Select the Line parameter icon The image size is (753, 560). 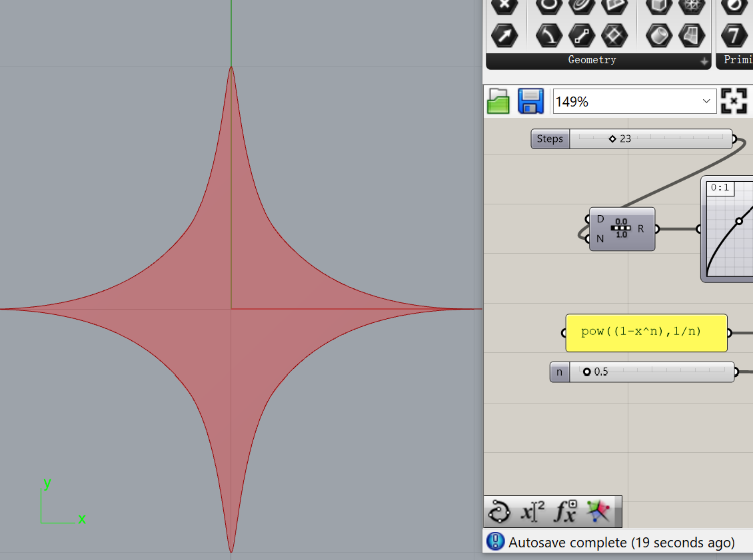point(582,35)
